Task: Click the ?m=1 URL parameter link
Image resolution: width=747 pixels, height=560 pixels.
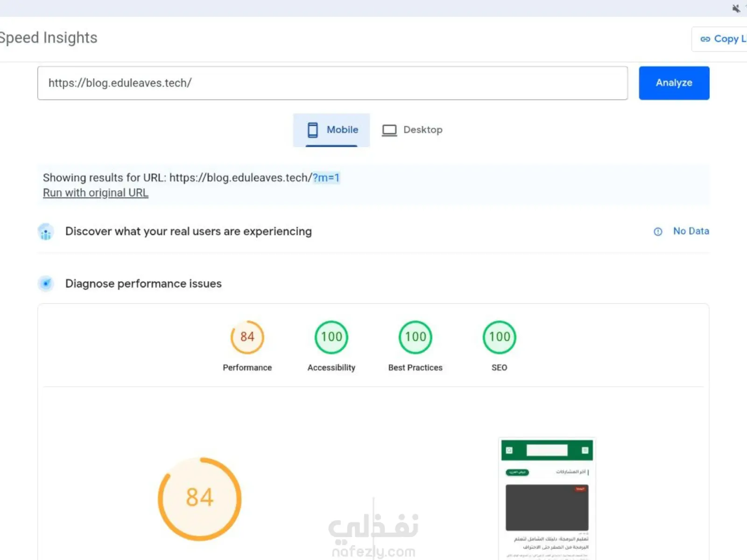Action: coord(326,178)
